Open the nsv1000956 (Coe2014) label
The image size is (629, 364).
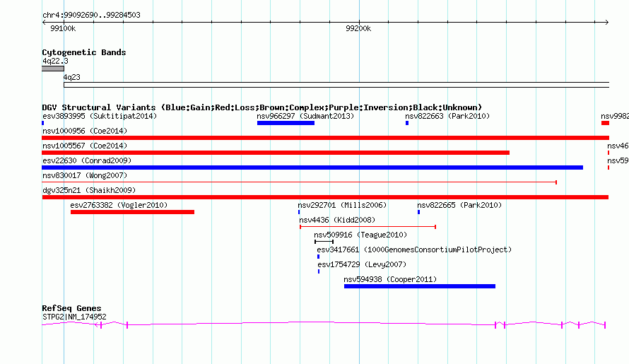tap(85, 131)
